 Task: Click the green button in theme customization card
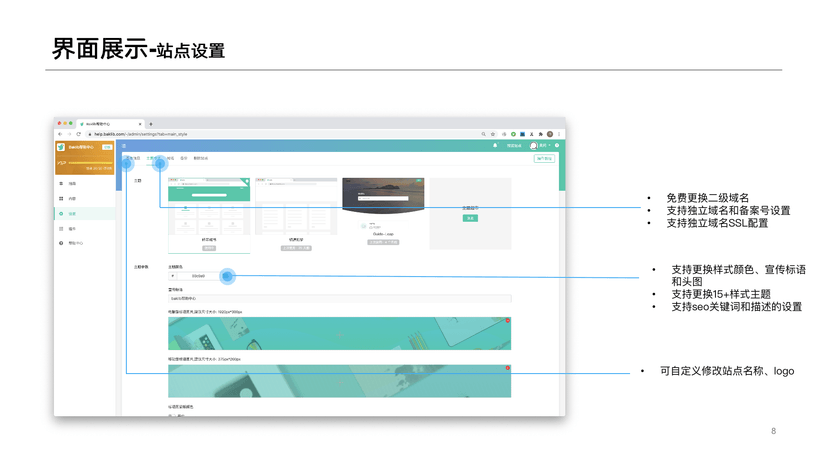pos(470,218)
